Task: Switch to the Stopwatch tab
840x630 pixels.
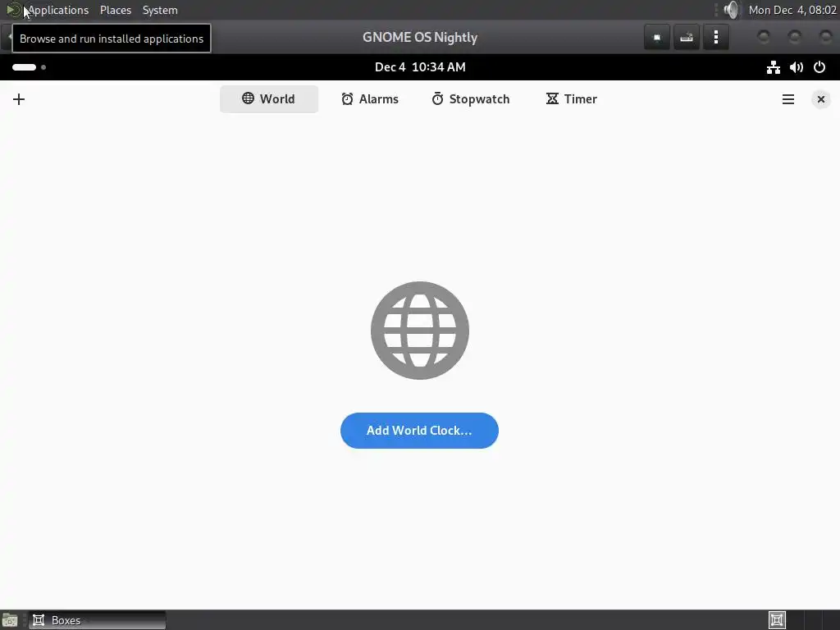Action: [471, 99]
